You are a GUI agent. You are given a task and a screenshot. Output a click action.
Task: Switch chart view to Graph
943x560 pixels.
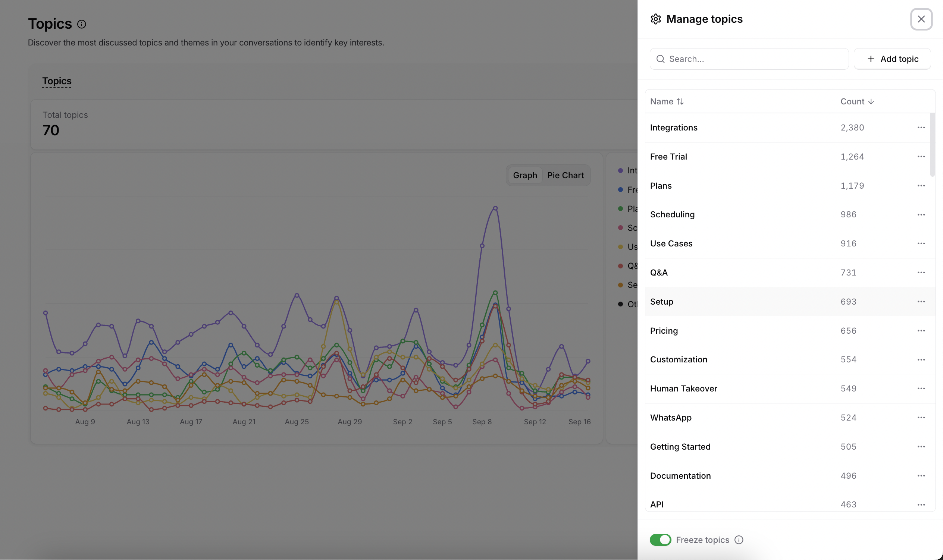[525, 175]
